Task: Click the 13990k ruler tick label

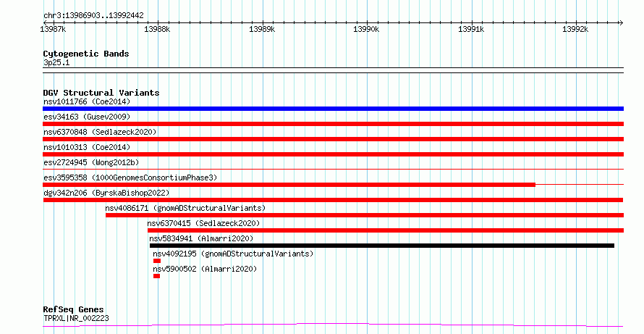Action: (366, 29)
